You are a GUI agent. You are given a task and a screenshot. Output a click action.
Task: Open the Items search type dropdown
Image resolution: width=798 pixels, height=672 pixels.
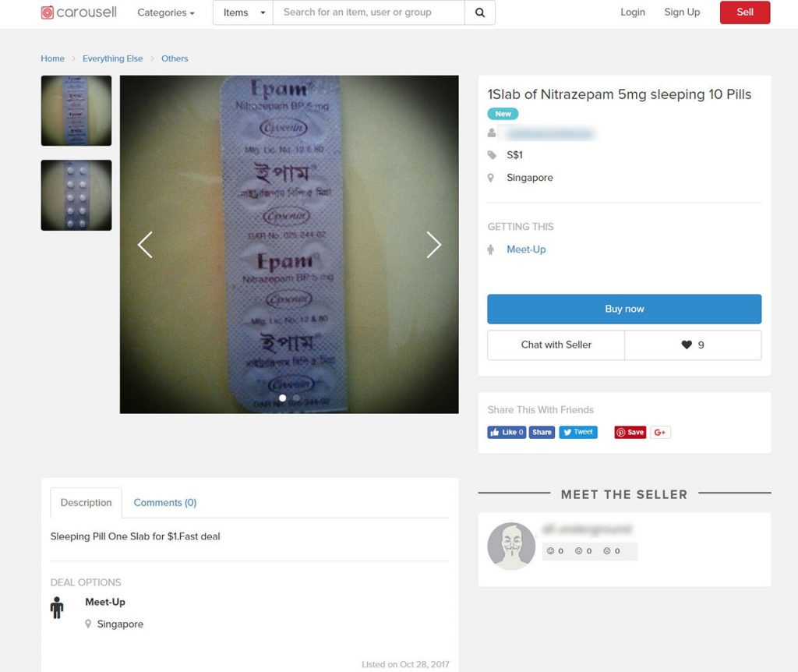[x=243, y=12]
